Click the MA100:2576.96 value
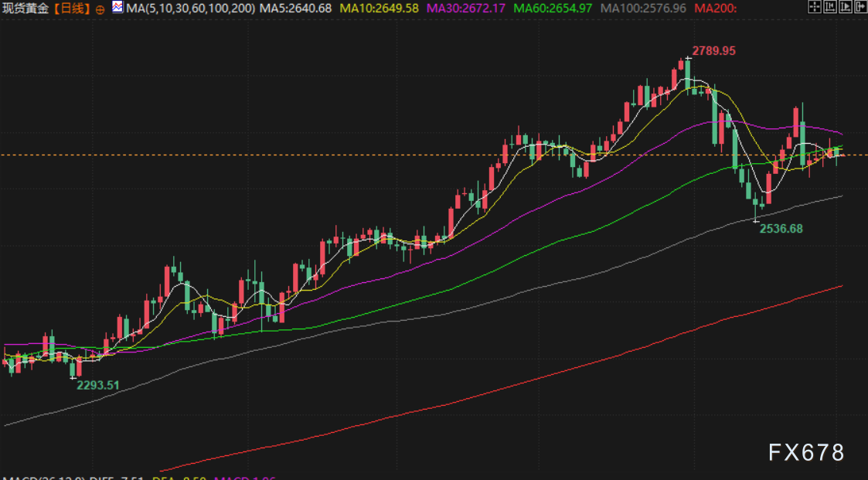The width and height of the screenshot is (868, 480). 643,9
